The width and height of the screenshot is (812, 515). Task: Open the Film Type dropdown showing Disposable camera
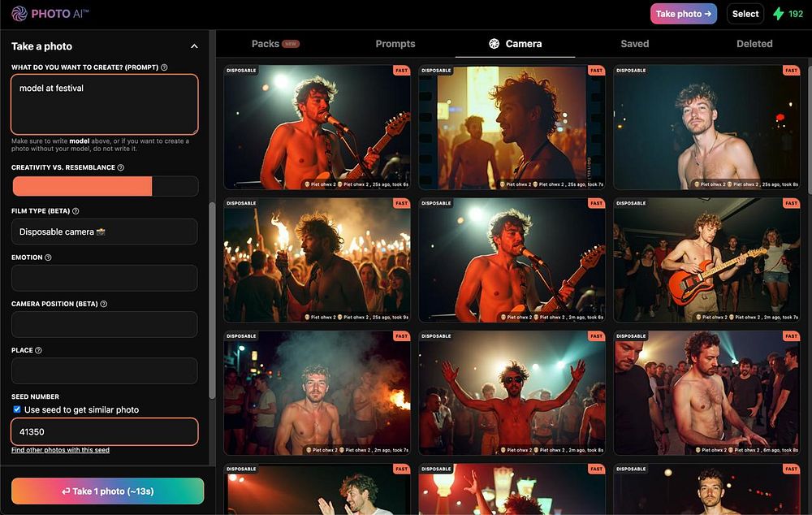(x=105, y=232)
